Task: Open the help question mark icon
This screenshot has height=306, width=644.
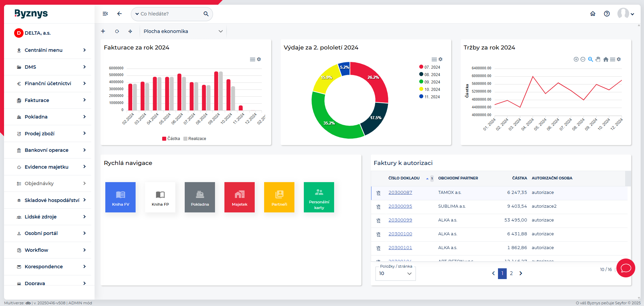Action: 607,14
